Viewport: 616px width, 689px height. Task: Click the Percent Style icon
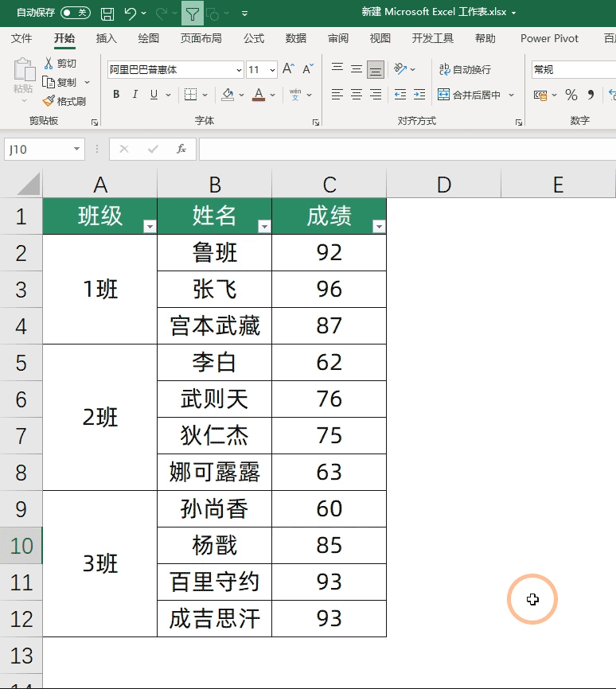point(571,95)
